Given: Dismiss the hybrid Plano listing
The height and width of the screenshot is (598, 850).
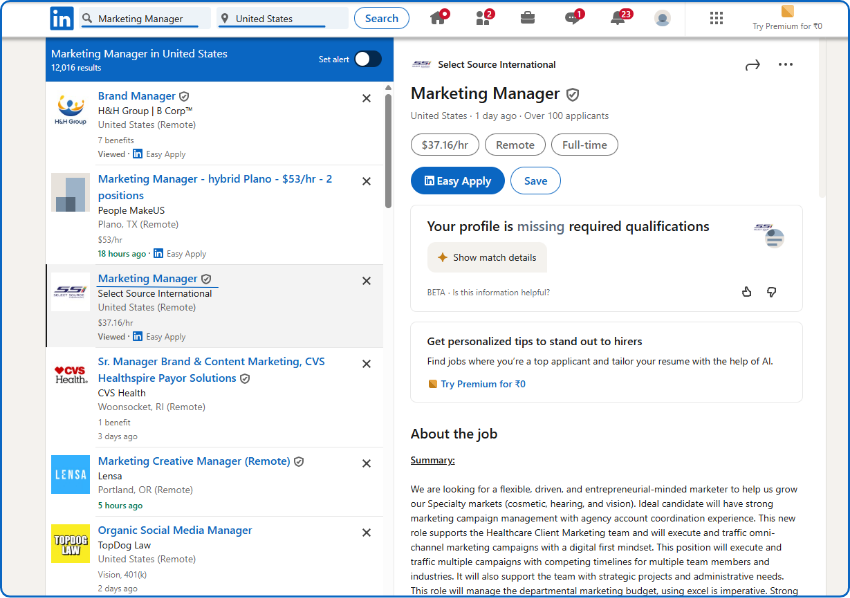Looking at the screenshot, I should [366, 181].
